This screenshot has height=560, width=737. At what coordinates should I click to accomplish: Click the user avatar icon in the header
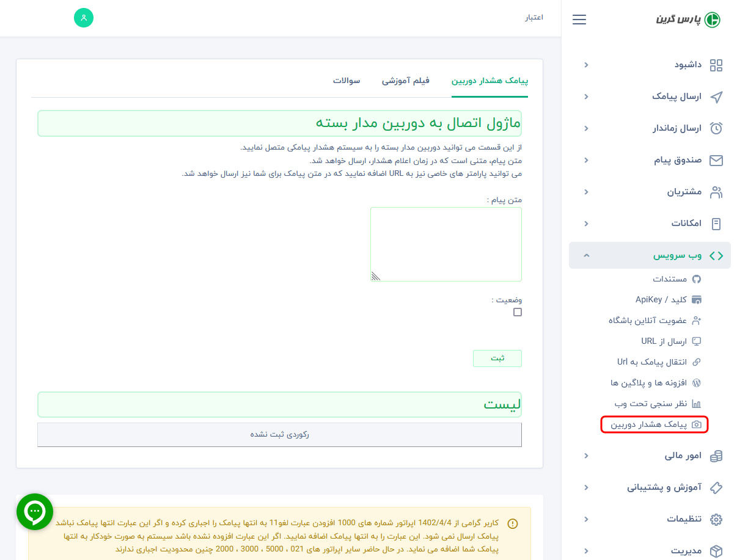(x=84, y=18)
